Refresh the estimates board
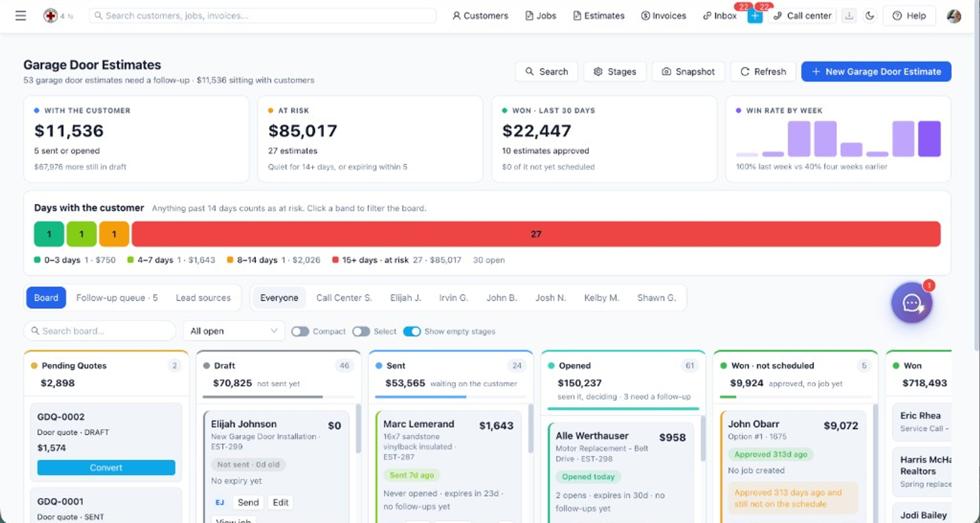This screenshot has width=980, height=523. 764,72
